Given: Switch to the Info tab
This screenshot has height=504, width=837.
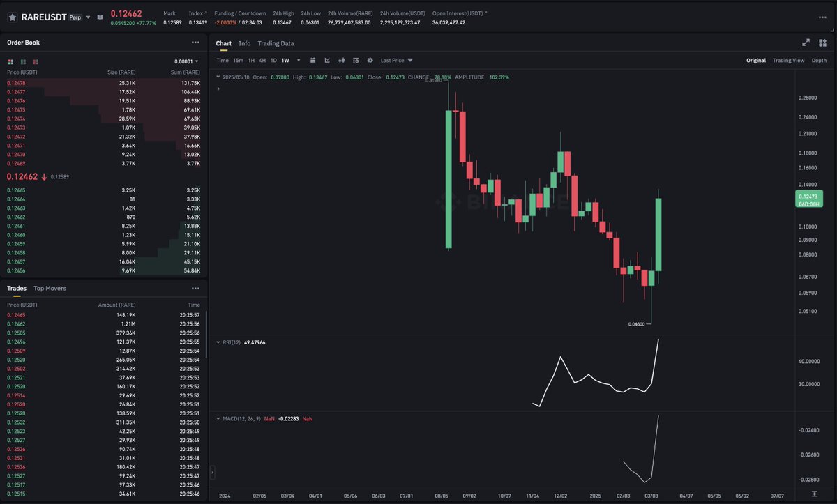Looking at the screenshot, I should (x=245, y=43).
